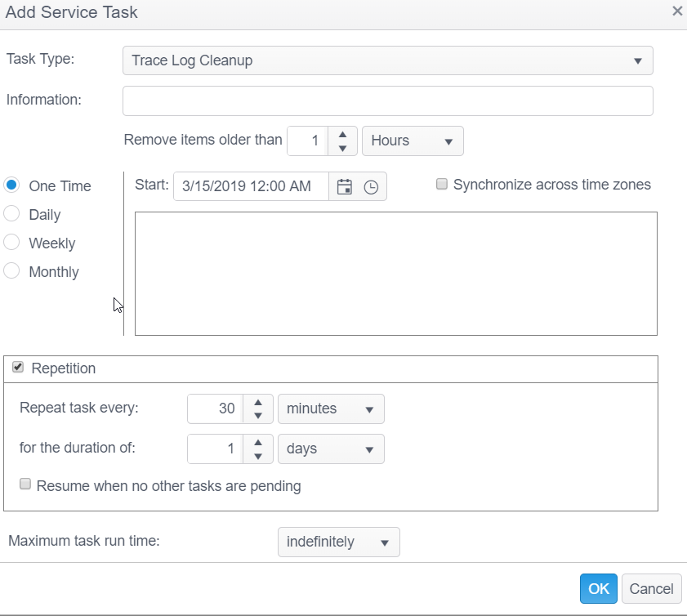Image resolution: width=687 pixels, height=616 pixels.
Task: Click the OK button
Action: [x=598, y=588]
